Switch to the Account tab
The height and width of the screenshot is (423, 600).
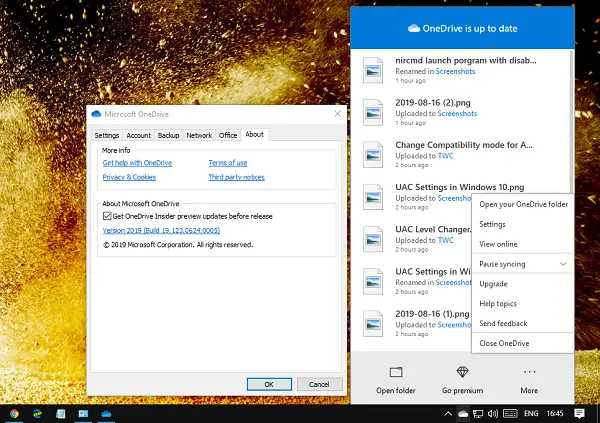coord(139,136)
